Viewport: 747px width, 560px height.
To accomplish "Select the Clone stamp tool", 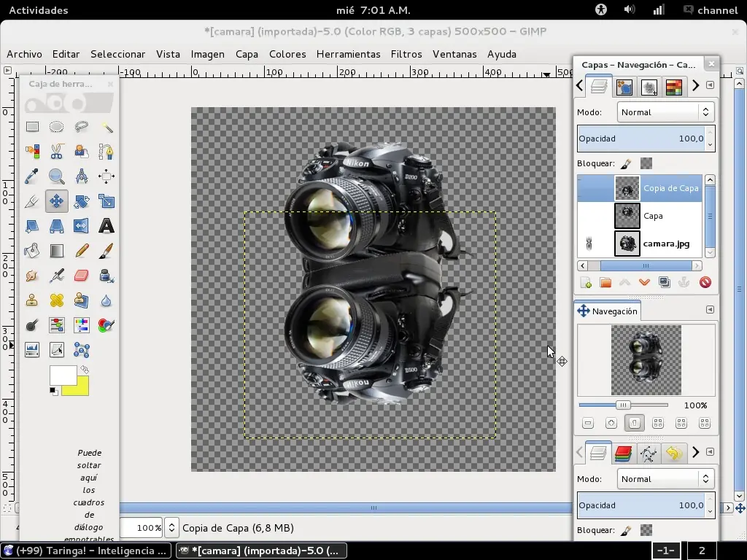I will click(32, 300).
